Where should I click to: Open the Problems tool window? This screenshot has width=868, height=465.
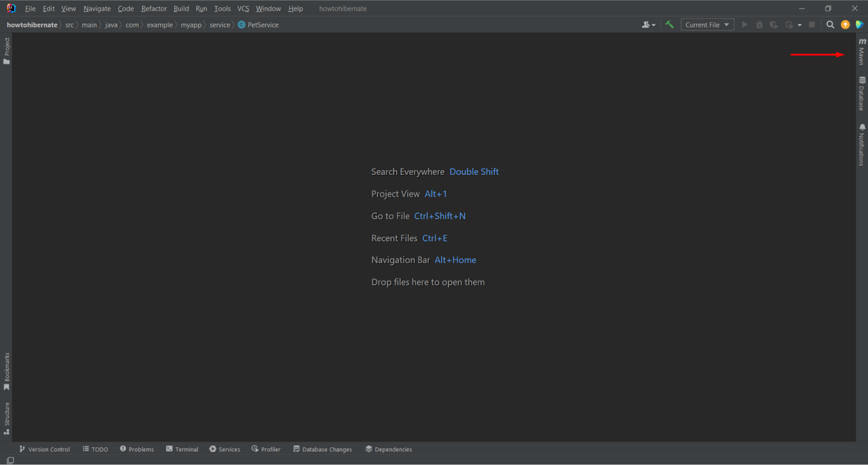pos(136,449)
